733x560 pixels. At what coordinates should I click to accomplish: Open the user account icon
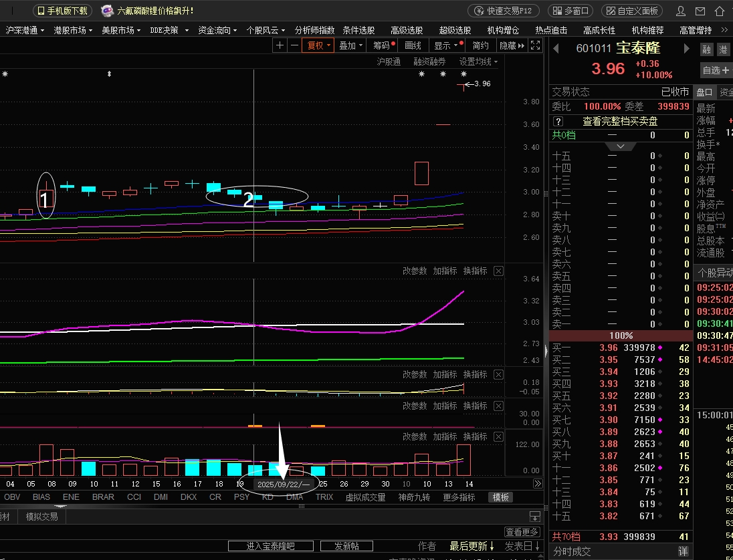point(681,11)
